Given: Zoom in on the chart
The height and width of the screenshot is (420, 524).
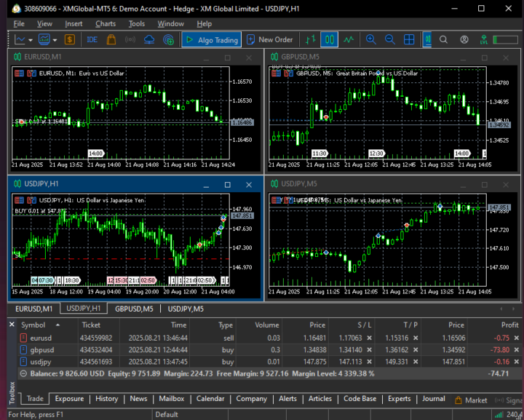Looking at the screenshot, I should pos(370,39).
